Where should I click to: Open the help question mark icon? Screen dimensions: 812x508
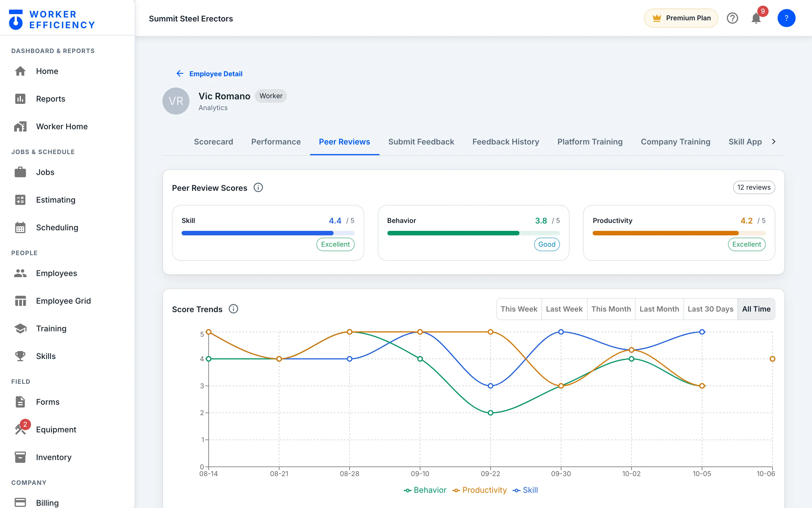click(x=732, y=18)
